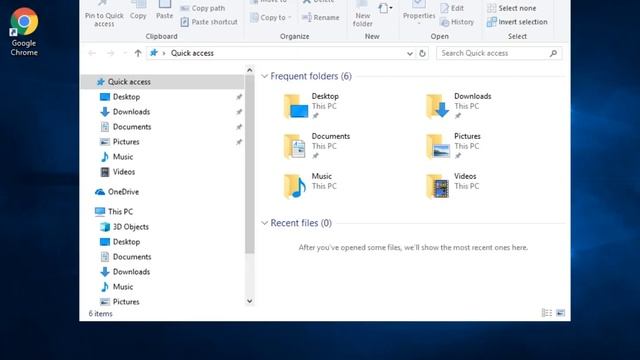Create a New folder from ribbon
The width and height of the screenshot is (640, 360).
(x=362, y=15)
